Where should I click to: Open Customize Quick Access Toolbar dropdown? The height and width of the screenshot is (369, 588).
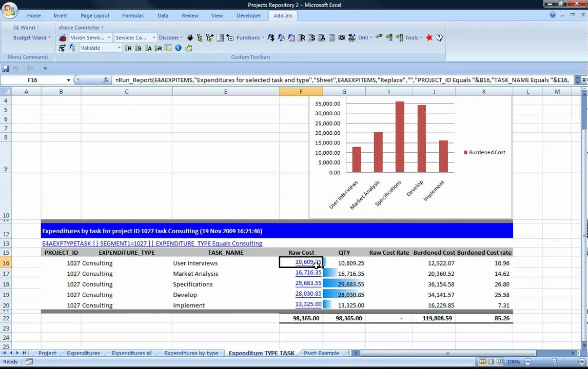point(45,69)
